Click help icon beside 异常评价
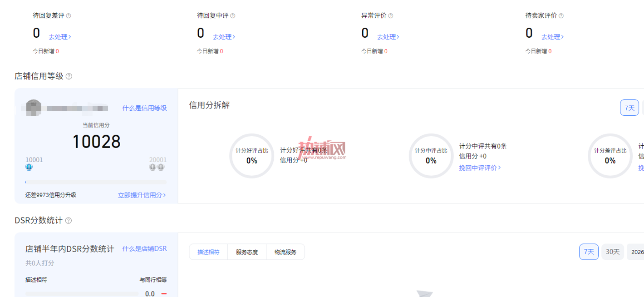The image size is (644, 297). pyautogui.click(x=391, y=15)
